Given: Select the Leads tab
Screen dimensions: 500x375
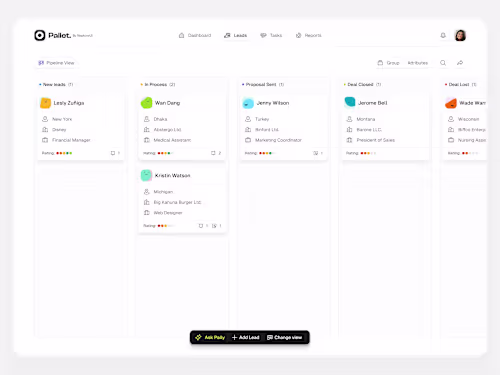Looking at the screenshot, I should tap(236, 35).
